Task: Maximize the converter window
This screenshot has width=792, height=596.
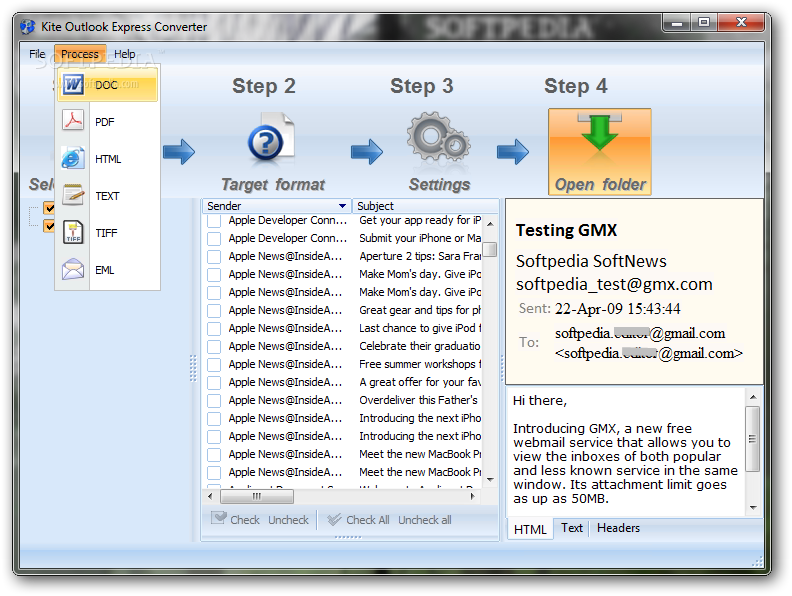Action: [x=704, y=23]
